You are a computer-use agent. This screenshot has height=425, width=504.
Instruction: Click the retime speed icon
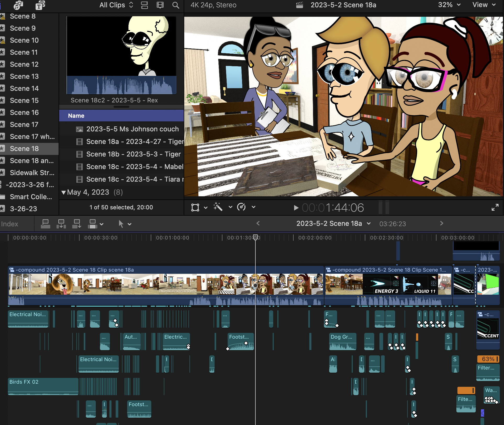click(241, 207)
